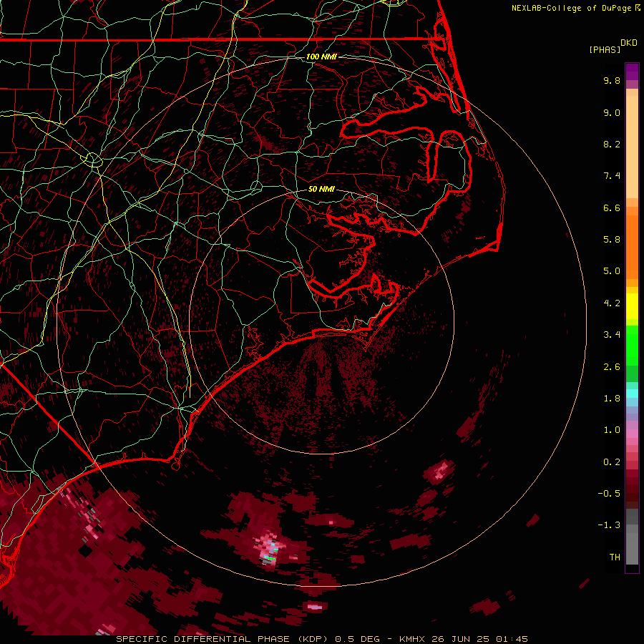This screenshot has width=644, height=644.
Task: Click the 2.6 legend value
Action: click(x=612, y=367)
